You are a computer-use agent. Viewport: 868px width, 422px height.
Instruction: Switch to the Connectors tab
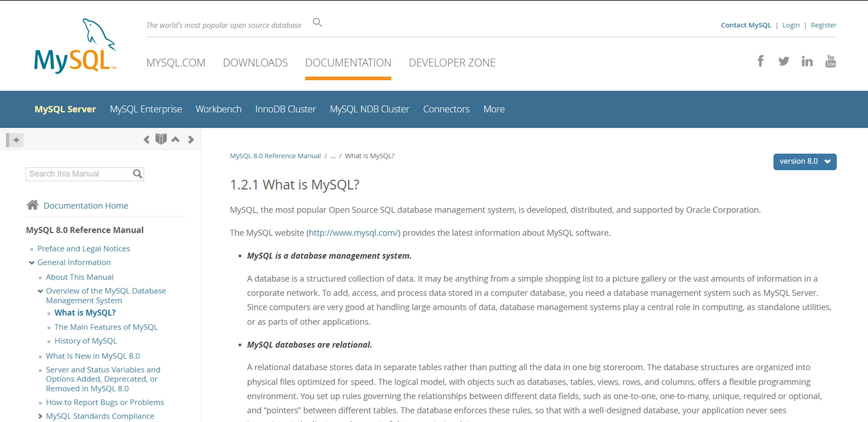click(446, 109)
